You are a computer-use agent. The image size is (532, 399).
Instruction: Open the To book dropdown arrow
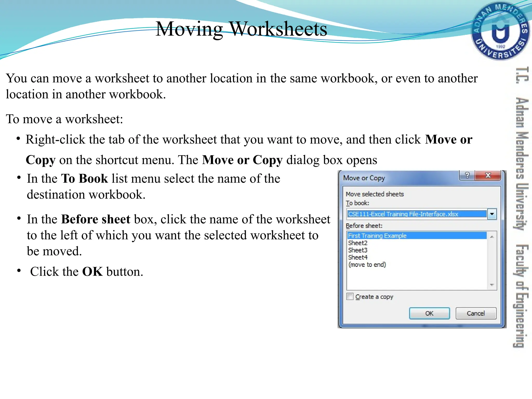point(492,214)
